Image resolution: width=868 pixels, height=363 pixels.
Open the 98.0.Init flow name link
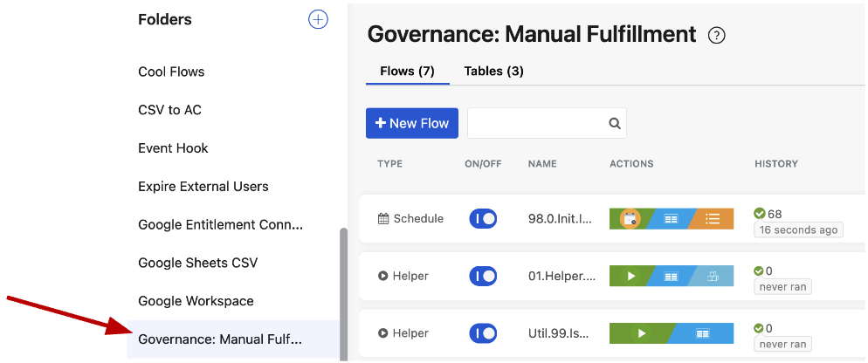[x=561, y=219]
